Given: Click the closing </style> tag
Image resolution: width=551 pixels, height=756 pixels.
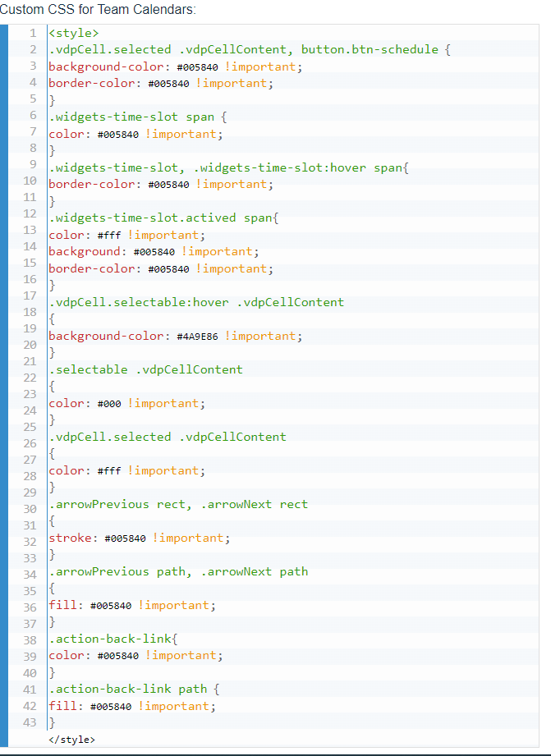Looking at the screenshot, I should [x=71, y=740].
